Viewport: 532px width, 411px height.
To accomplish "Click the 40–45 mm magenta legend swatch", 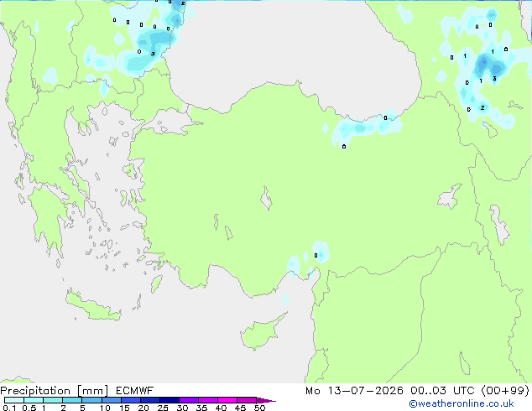I will coord(227,400).
